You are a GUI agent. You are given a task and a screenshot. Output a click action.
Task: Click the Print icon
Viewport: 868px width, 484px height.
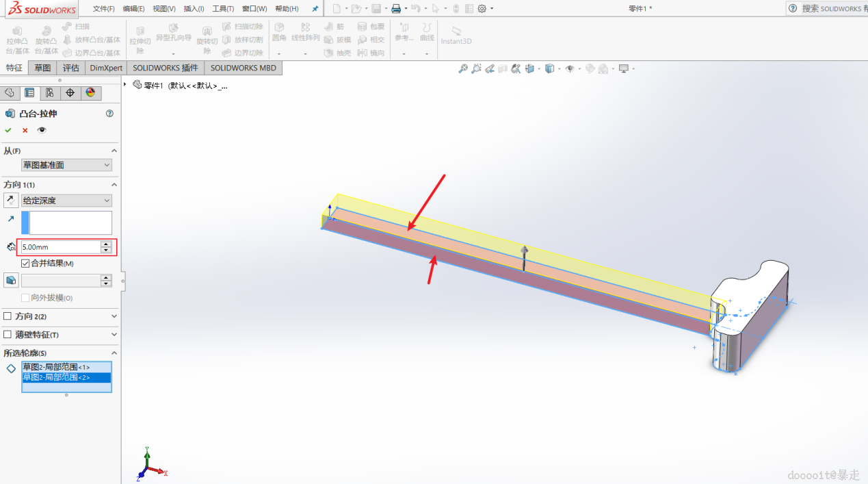click(x=396, y=9)
